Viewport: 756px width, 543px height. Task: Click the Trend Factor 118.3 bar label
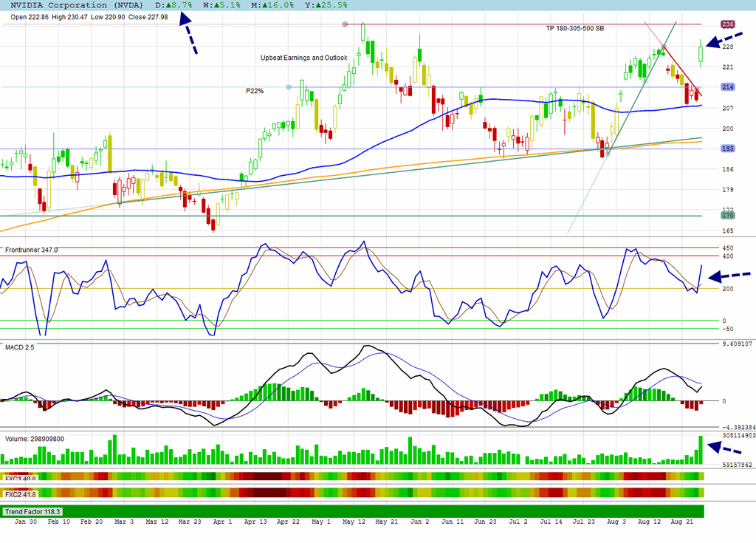(x=32, y=512)
